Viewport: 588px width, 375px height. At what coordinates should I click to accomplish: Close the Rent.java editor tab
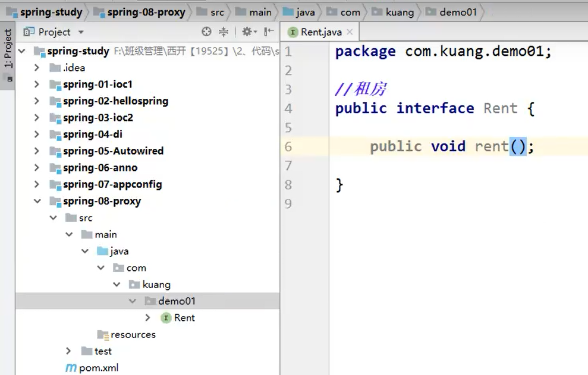(350, 32)
